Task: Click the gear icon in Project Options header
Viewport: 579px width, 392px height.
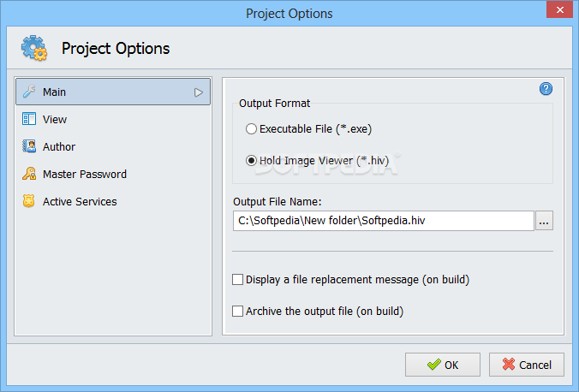Action: click(x=34, y=48)
